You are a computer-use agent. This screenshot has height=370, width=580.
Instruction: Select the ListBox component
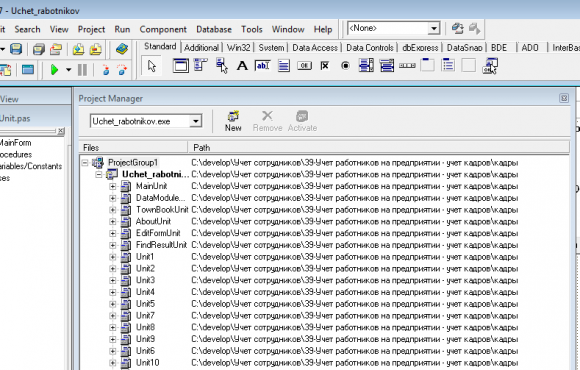click(366, 66)
